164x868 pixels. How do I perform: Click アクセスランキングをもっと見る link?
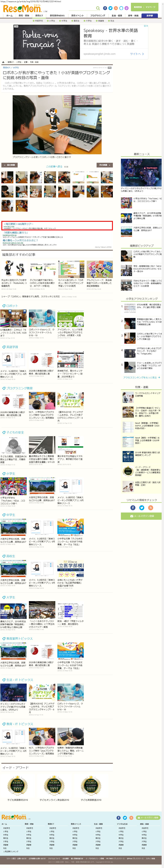coord(142,377)
